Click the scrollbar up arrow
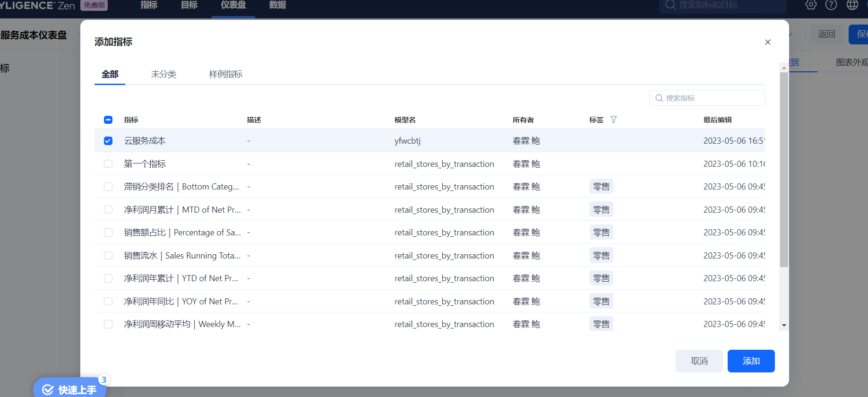This screenshot has height=397, width=868. [x=784, y=68]
